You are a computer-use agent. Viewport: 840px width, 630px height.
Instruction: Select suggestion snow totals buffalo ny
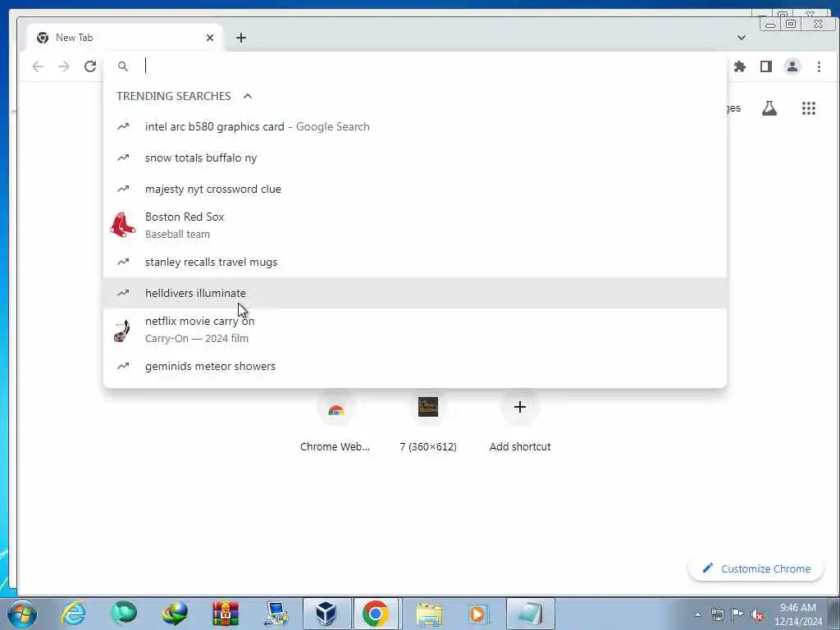pyautogui.click(x=415, y=158)
